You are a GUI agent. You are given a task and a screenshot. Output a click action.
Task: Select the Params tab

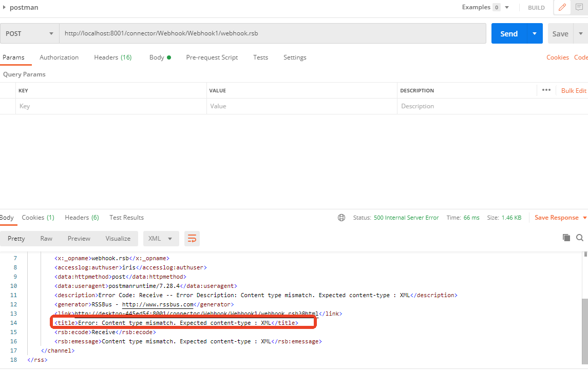13,57
